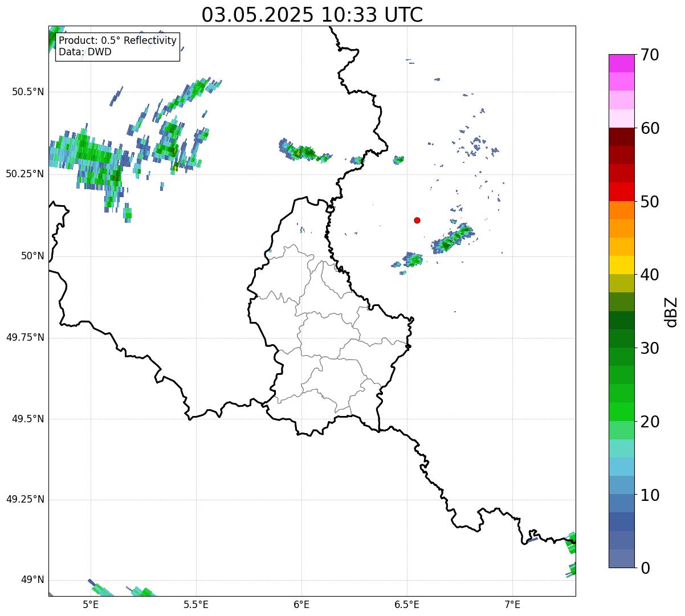Click the colorbar tick label '0'

tap(645, 568)
